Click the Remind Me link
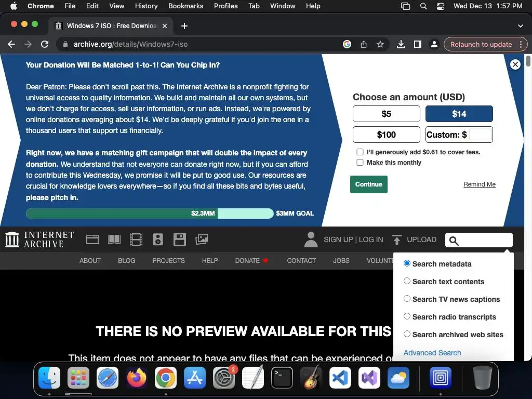Image resolution: width=532 pixels, height=399 pixels. tap(480, 184)
